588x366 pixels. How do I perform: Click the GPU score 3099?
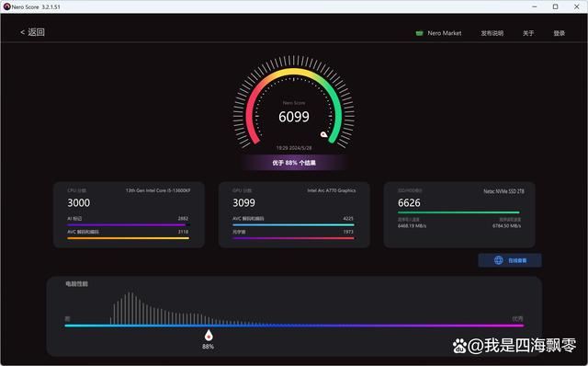click(243, 202)
